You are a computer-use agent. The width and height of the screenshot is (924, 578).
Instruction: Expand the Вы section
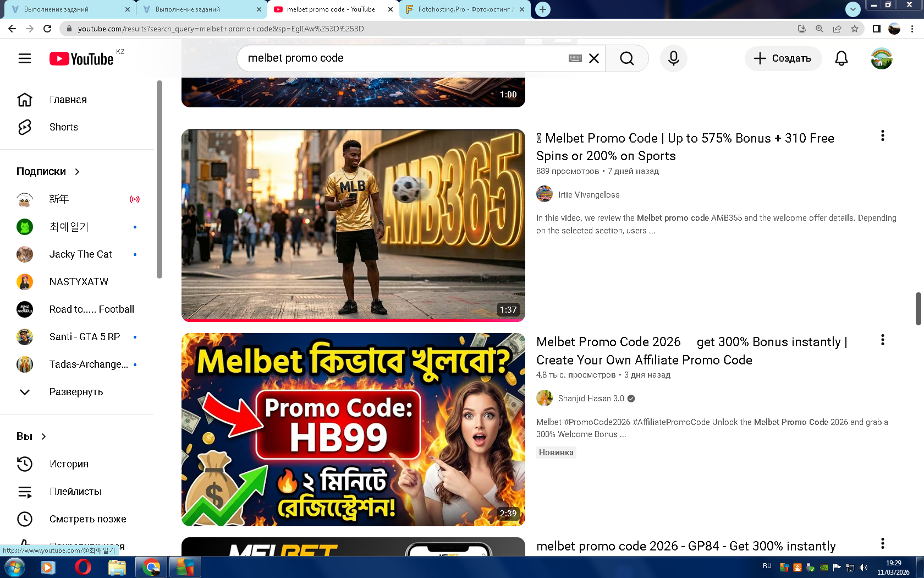point(32,437)
